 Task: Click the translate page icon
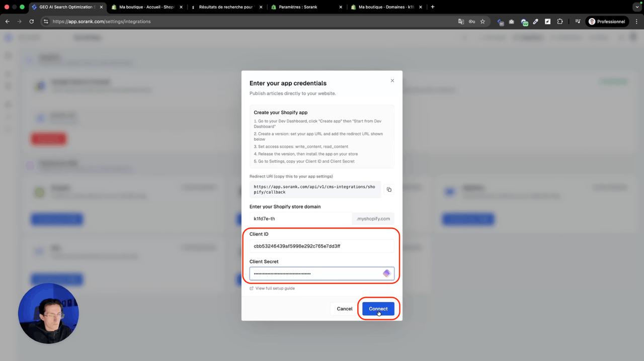[x=461, y=22]
